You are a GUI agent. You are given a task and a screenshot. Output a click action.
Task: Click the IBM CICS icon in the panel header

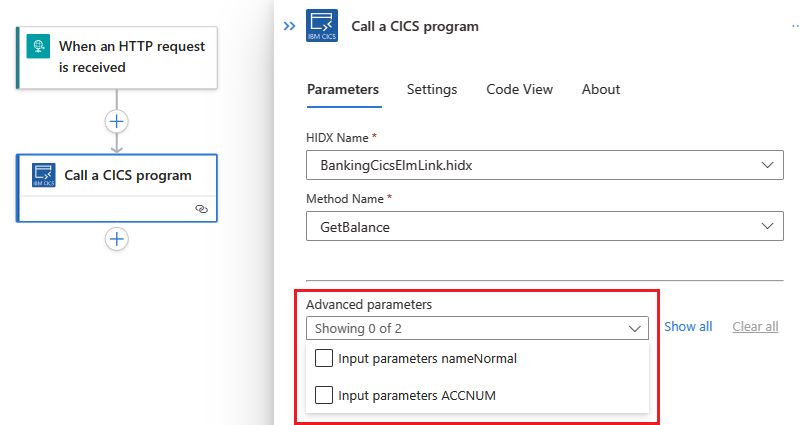[x=323, y=27]
